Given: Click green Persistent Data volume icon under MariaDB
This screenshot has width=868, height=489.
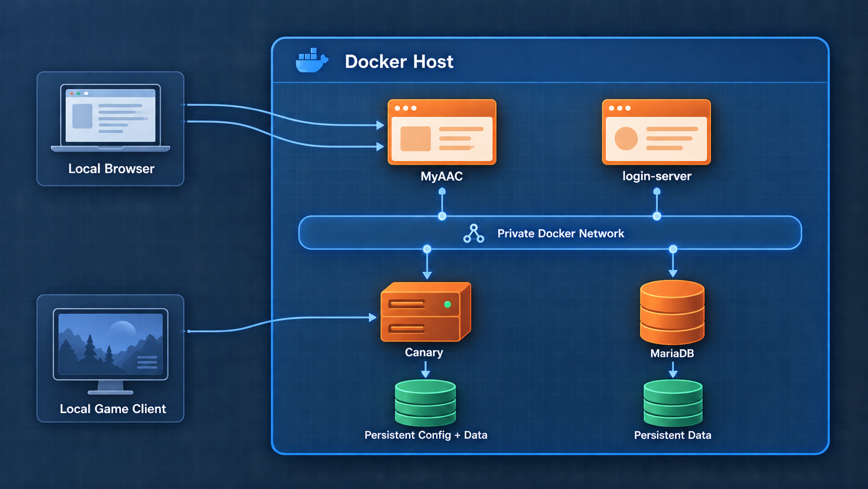Looking at the screenshot, I should pyautogui.click(x=673, y=403).
